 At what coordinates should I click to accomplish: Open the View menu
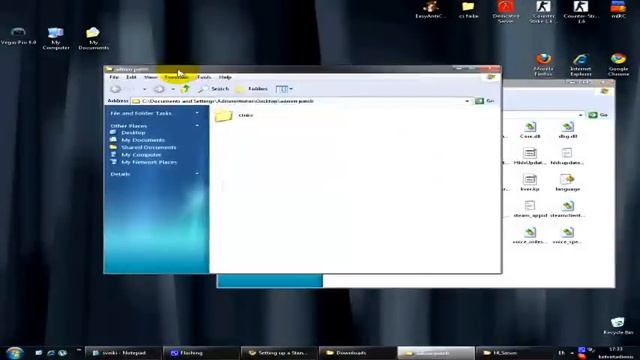[x=150, y=77]
